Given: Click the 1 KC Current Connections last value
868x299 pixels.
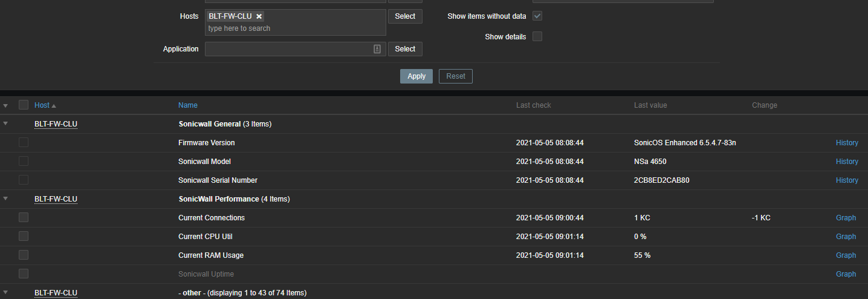Looking at the screenshot, I should 642,218.
